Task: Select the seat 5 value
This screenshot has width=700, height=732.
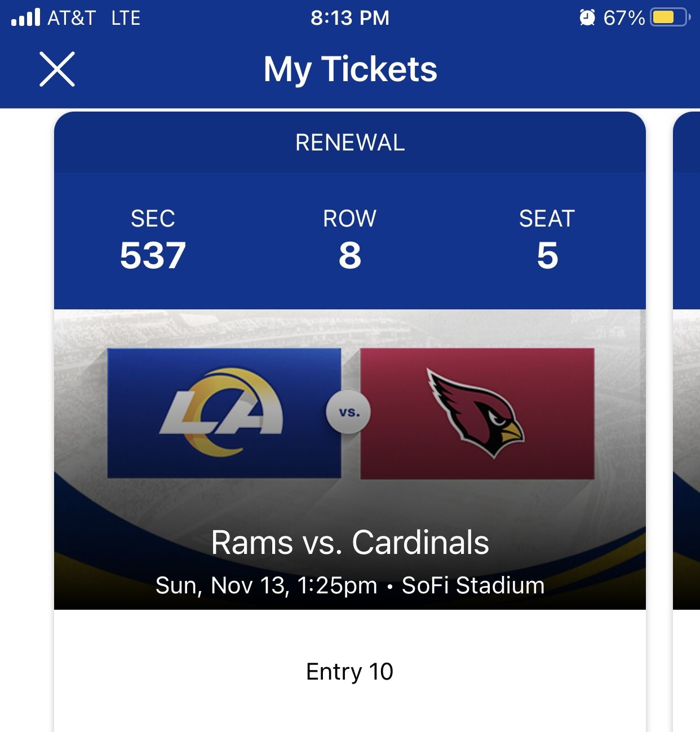Action: coord(547,255)
